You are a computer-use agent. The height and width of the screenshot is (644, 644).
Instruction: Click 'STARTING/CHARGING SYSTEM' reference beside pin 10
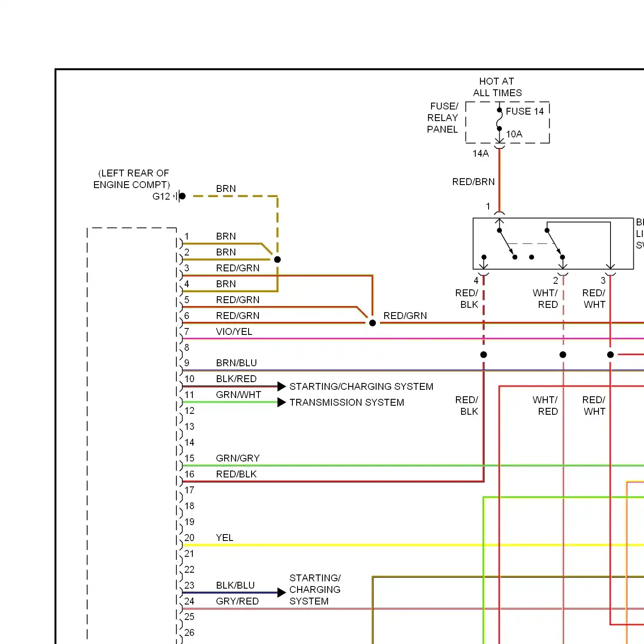[x=361, y=386]
